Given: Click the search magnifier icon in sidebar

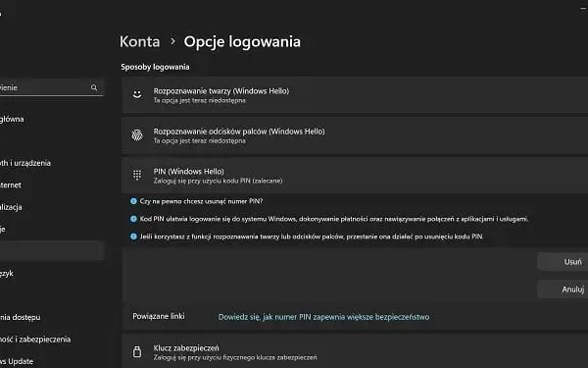Looking at the screenshot, I should tap(94, 87).
